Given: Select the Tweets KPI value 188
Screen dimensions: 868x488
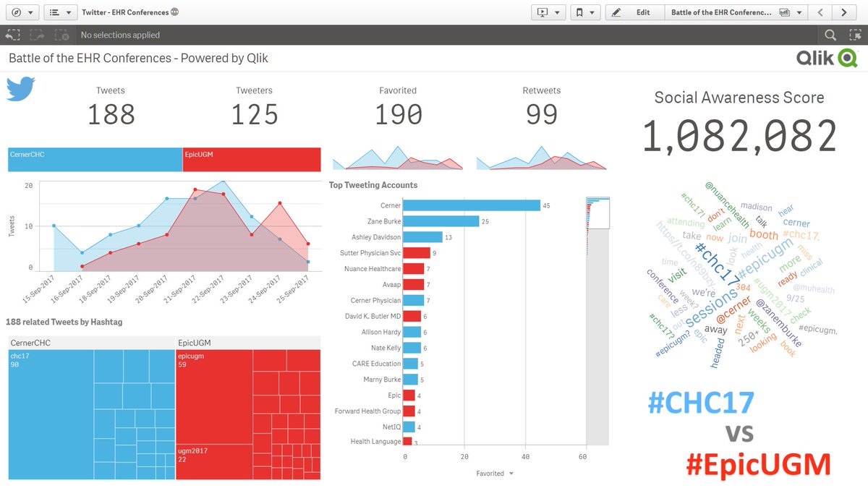Looking at the screenshot, I should (111, 115).
